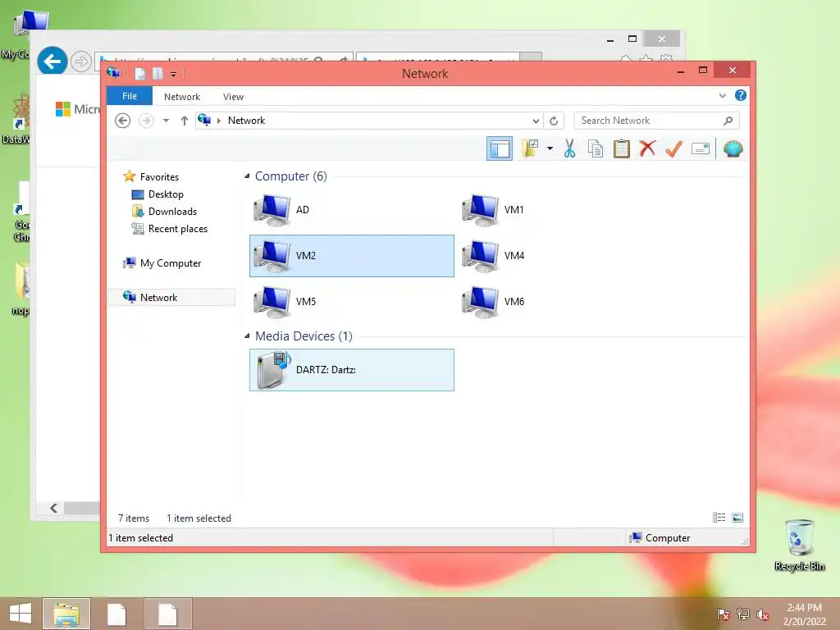This screenshot has width=840, height=630.
Task: Collapse the Computer (6) group
Action: click(x=247, y=176)
